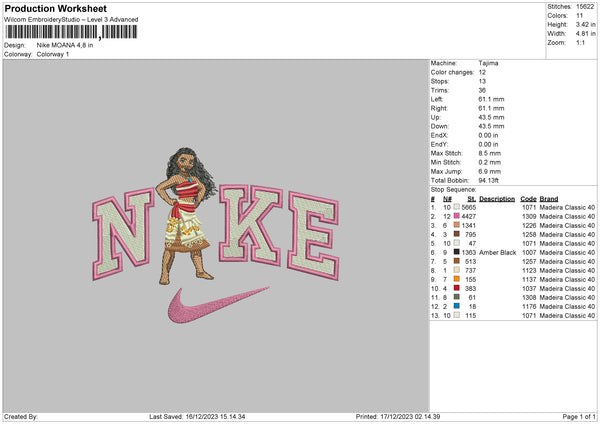Click the Code column header

point(528,199)
